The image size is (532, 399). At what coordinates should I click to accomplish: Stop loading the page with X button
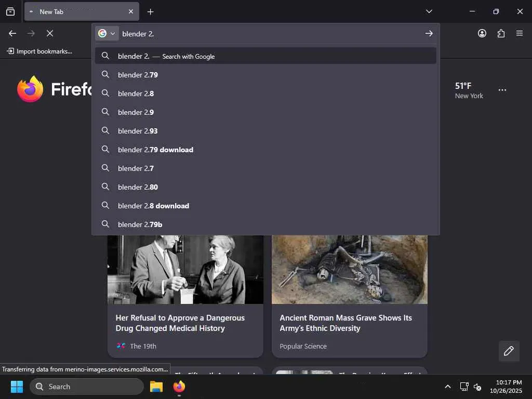pyautogui.click(x=50, y=33)
